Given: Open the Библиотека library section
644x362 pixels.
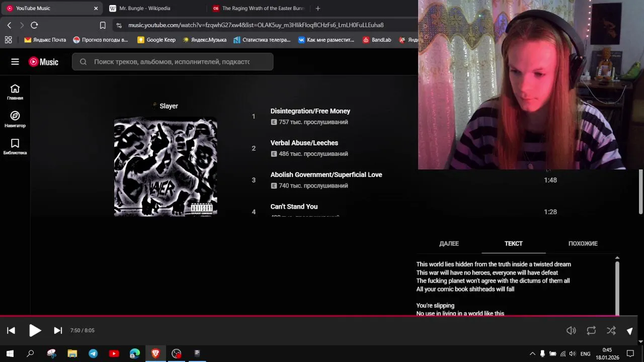Looking at the screenshot, I should tap(15, 147).
